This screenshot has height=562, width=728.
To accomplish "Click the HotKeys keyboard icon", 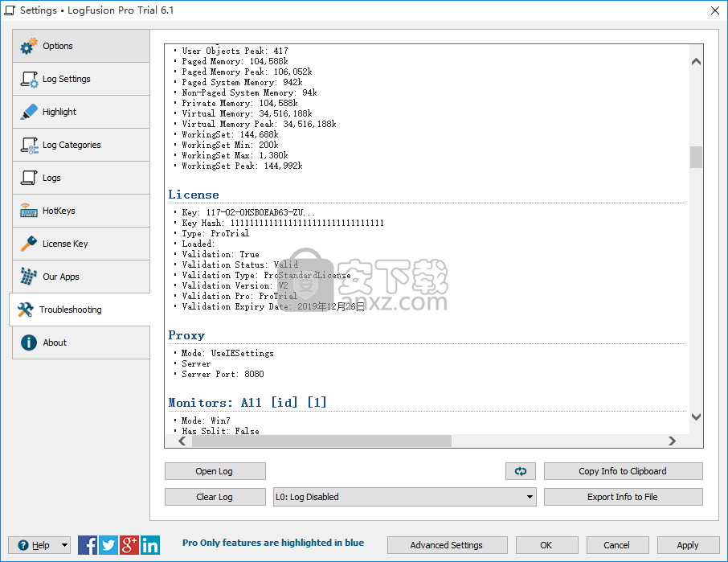I will coord(29,211).
